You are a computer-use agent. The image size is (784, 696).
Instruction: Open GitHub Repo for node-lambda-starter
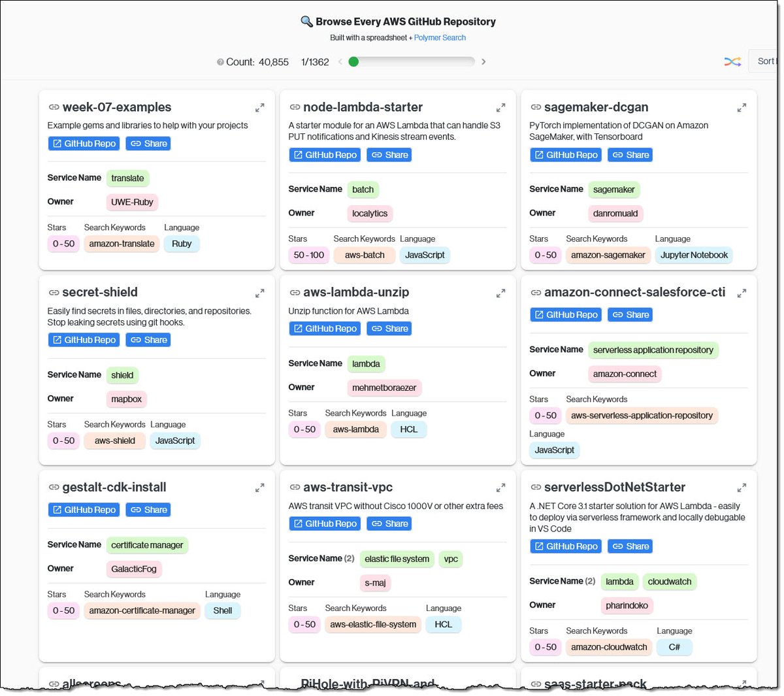[325, 155]
